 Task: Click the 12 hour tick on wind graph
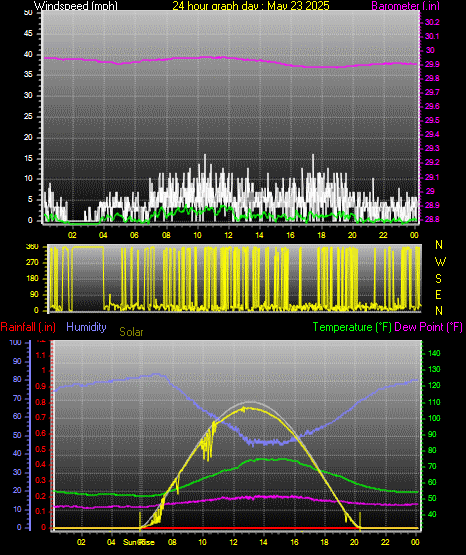pos(228,235)
